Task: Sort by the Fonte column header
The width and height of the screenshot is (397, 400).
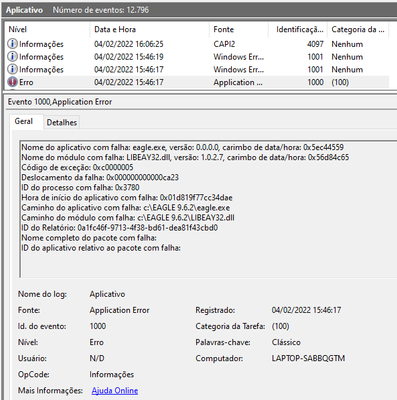Action: (x=239, y=29)
